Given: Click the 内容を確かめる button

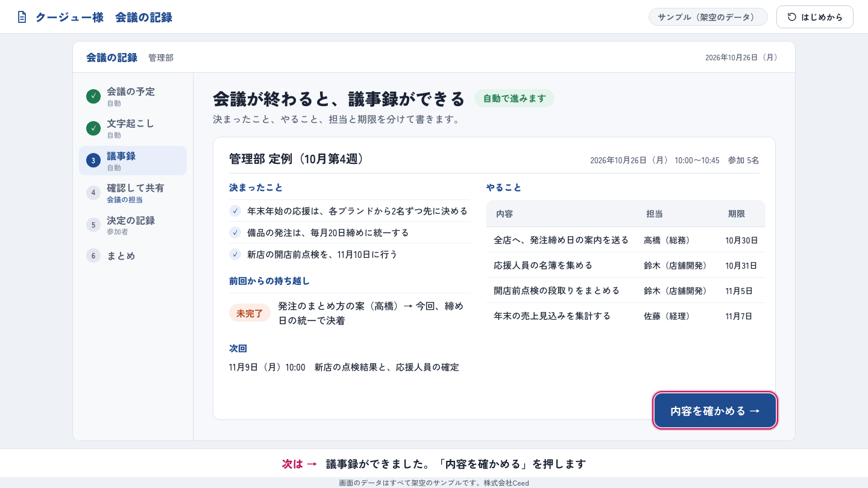Looking at the screenshot, I should (x=715, y=411).
